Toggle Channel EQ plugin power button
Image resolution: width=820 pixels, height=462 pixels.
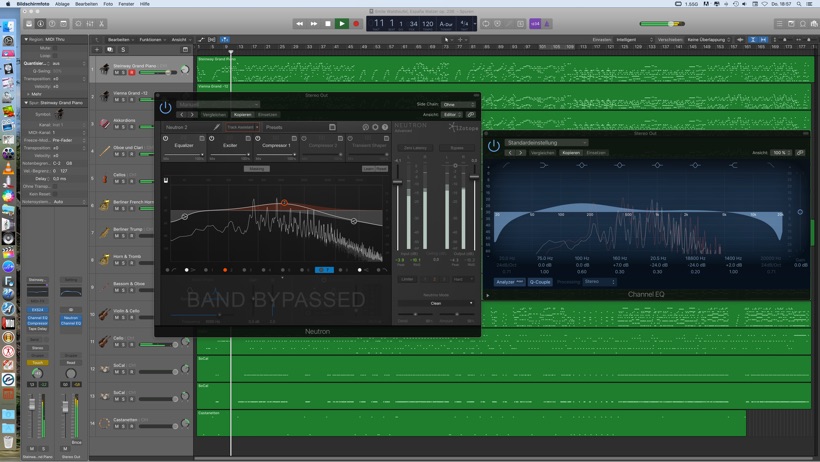493,146
